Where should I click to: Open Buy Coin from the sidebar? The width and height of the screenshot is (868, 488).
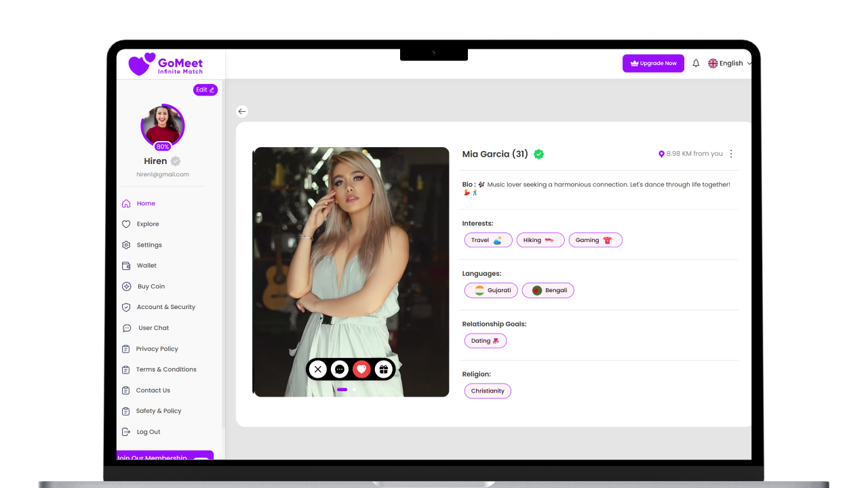[x=151, y=286]
